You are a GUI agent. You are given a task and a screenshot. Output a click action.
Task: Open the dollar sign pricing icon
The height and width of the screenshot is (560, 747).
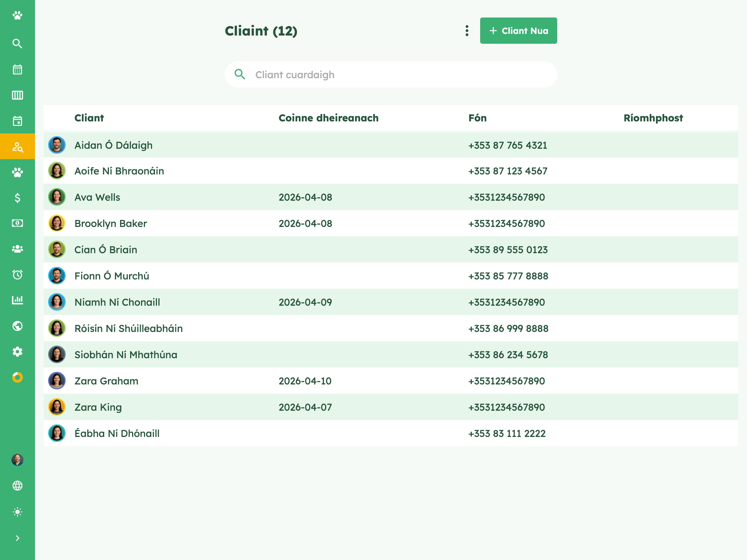(17, 198)
